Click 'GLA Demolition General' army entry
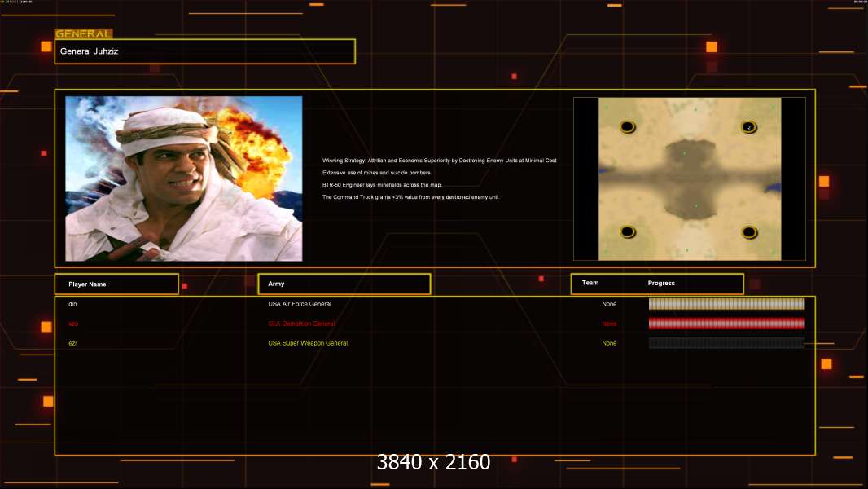Screen dimensions: 868x489 pyautogui.click(x=301, y=324)
